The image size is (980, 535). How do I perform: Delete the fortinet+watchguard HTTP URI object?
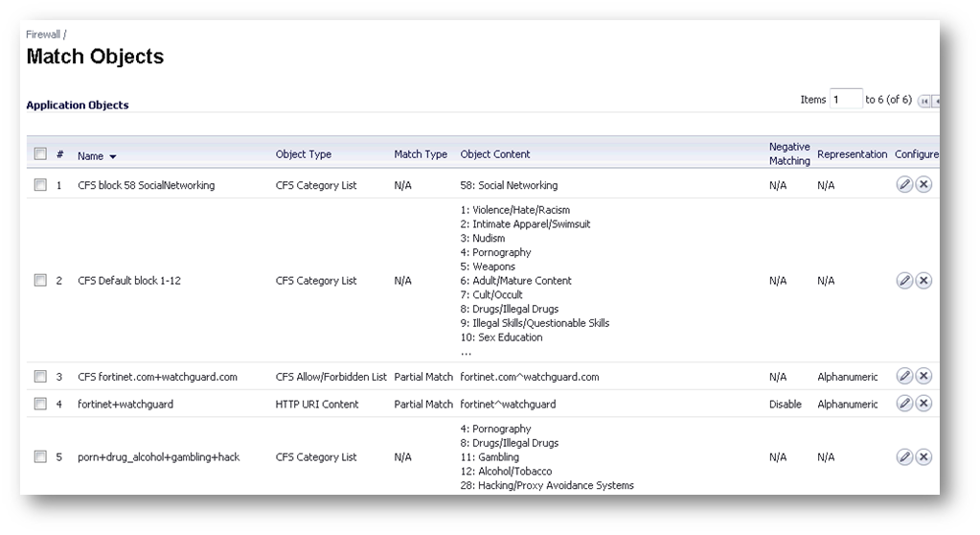923,404
